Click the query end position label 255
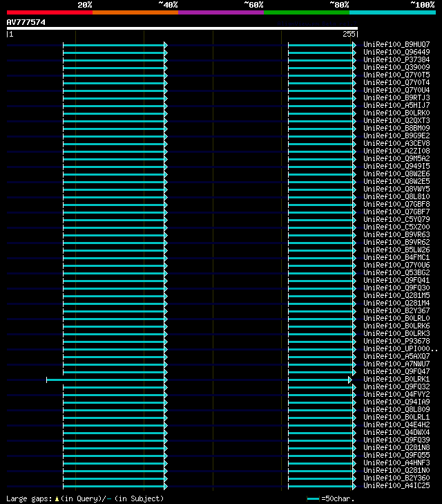 [349, 34]
